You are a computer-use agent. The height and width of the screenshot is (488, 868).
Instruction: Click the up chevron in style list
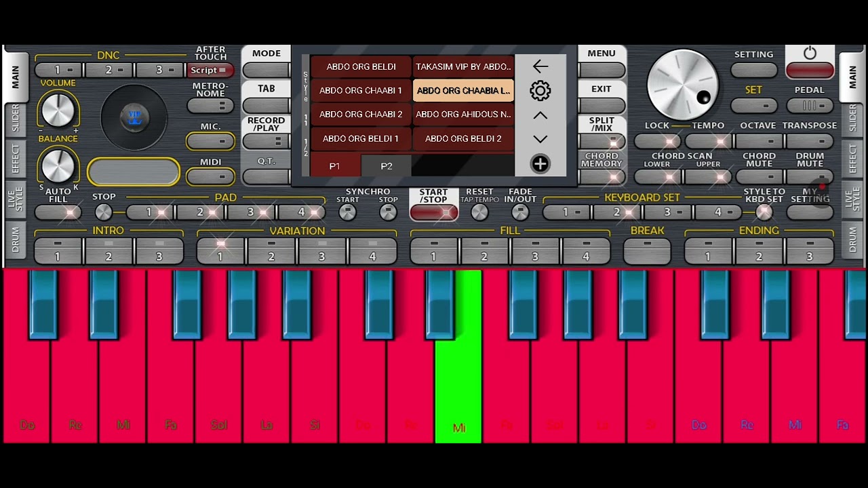pyautogui.click(x=540, y=116)
